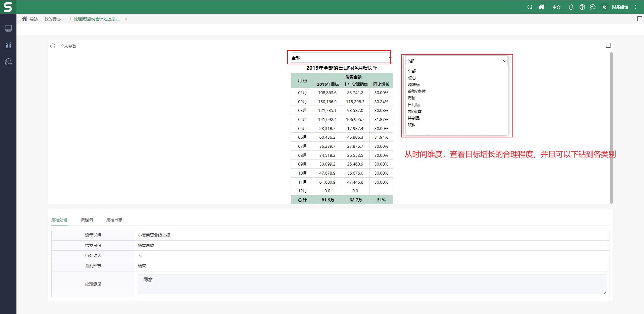Open the headset settings sidebar icon
Screen dimensions: 644x314
pyautogui.click(x=8, y=62)
